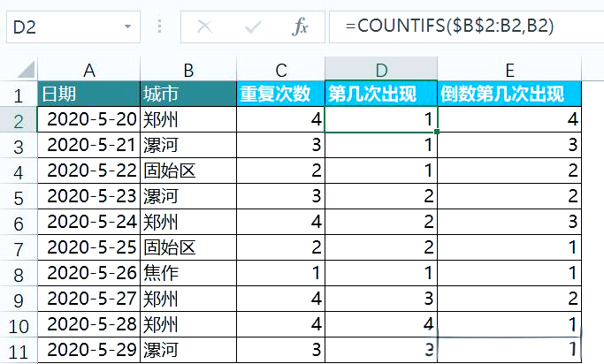Click the formula bar resize dots handle
The width and height of the screenshot is (604, 364).
[159, 27]
